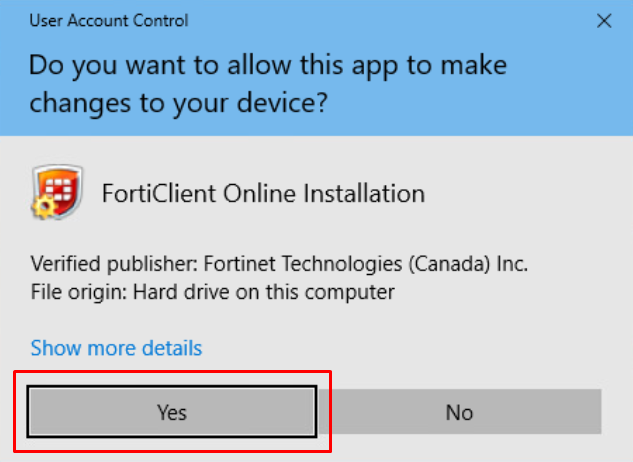Select the FortiClient Online Installation app name
The height and width of the screenshot is (462, 633).
[263, 192]
